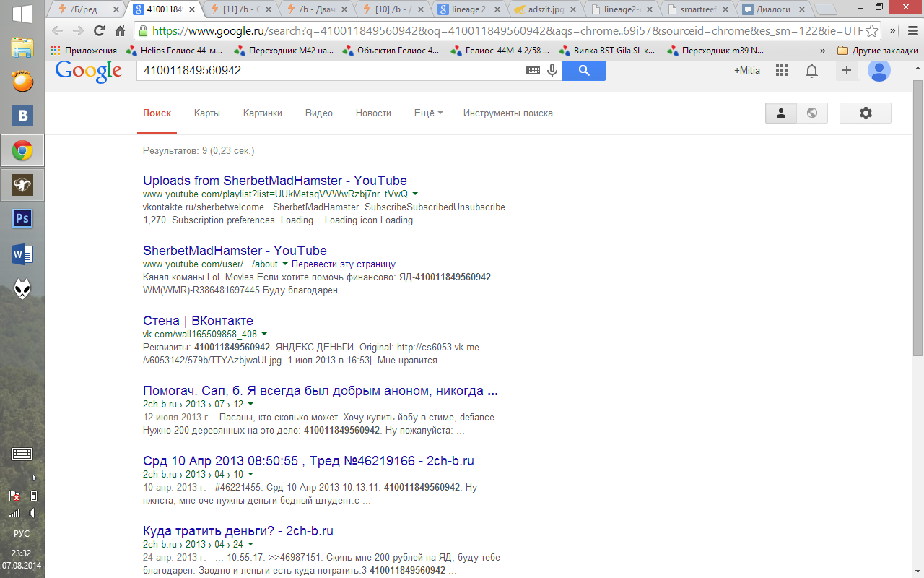Open the orange paw-print app on taskbar
Viewport: 924px width, 578px height.
22,82
